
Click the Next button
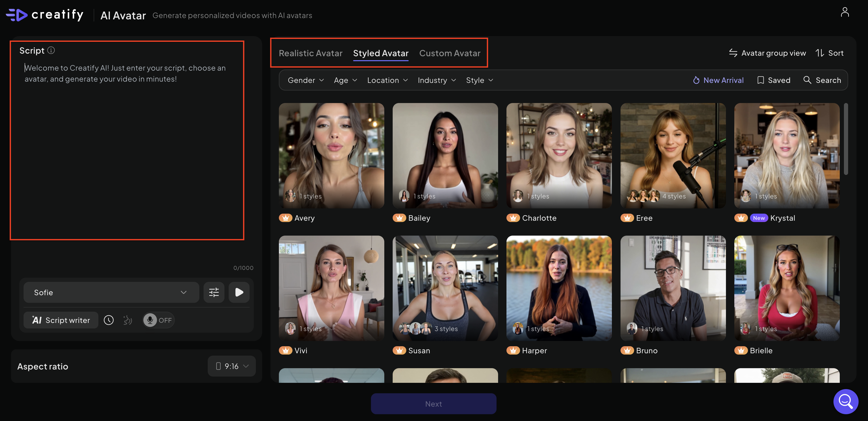coord(433,403)
